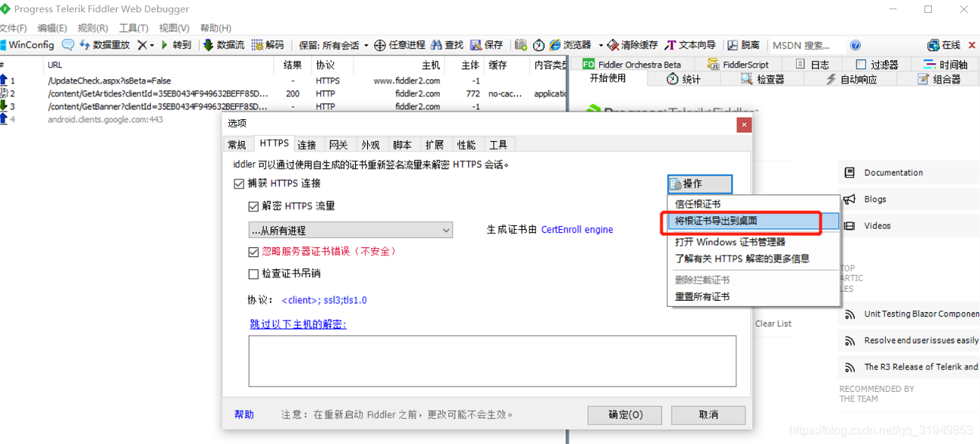The width and height of the screenshot is (980, 444).
Task: Select the /content/GetBanner session row
Action: 283,106
